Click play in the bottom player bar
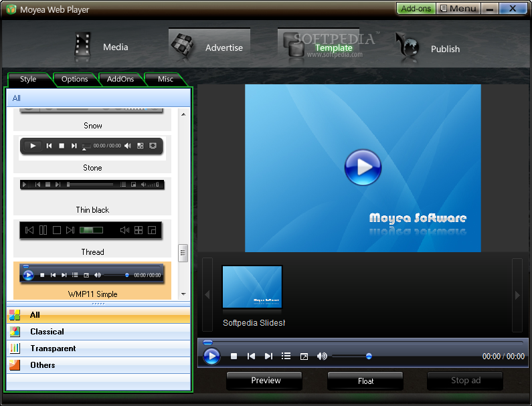Viewport: 532px width, 406px height. point(211,356)
